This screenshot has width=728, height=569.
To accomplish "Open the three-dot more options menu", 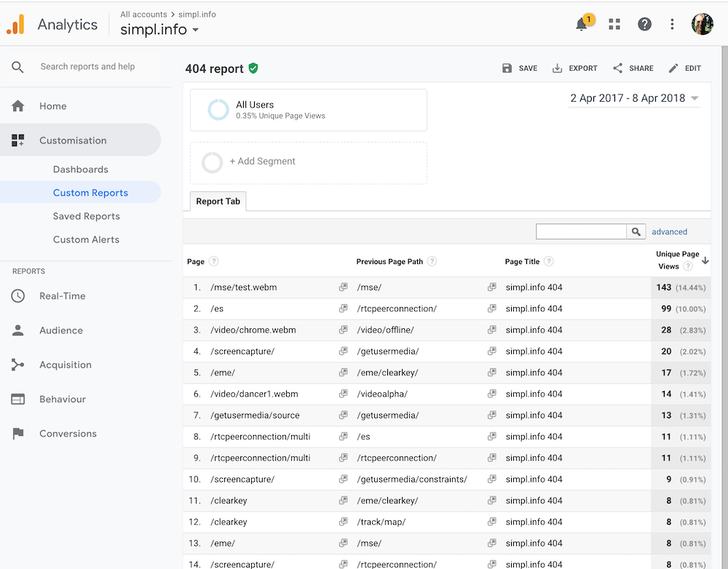I will pos(673,24).
